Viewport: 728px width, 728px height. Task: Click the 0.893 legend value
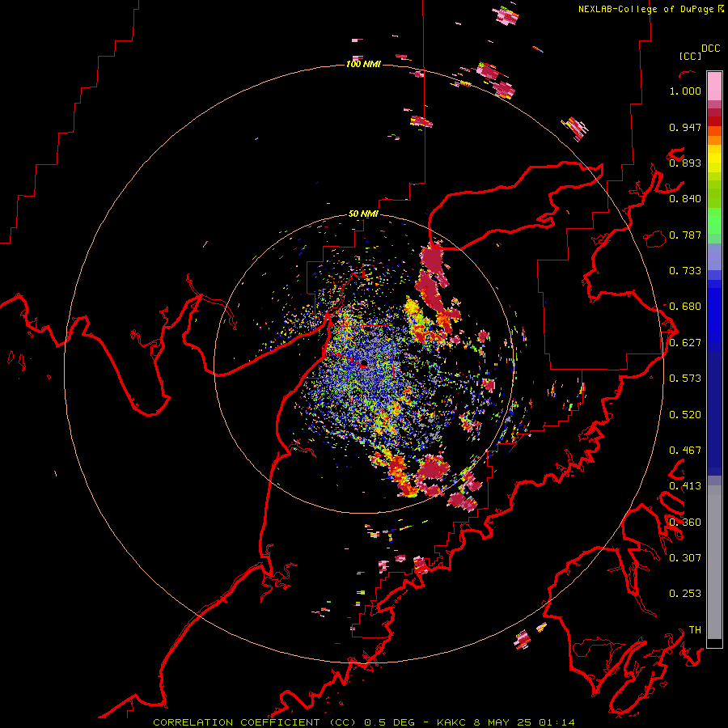[x=685, y=163]
